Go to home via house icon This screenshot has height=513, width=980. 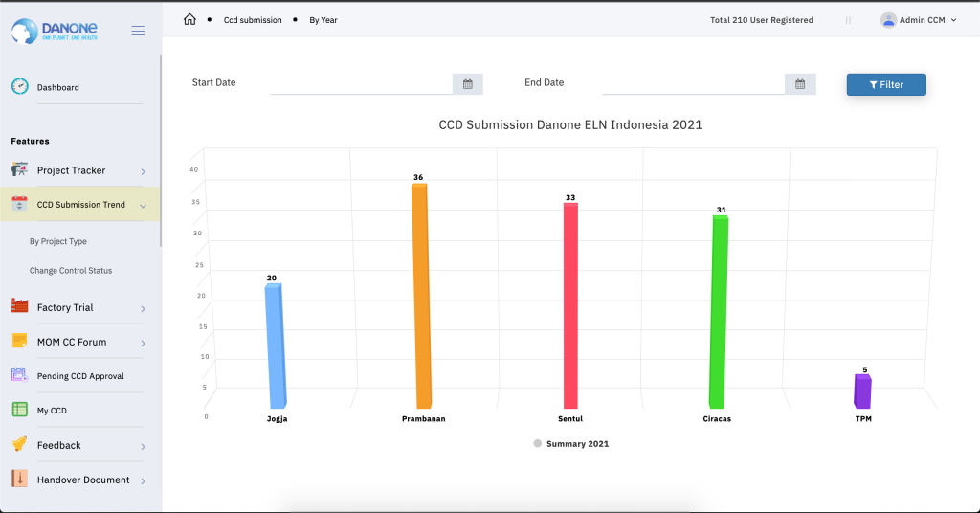pyautogui.click(x=189, y=19)
